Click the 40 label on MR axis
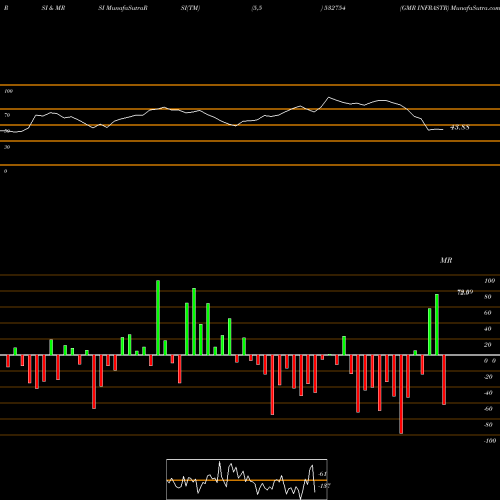The image size is (500, 500). pyautogui.click(x=488, y=329)
